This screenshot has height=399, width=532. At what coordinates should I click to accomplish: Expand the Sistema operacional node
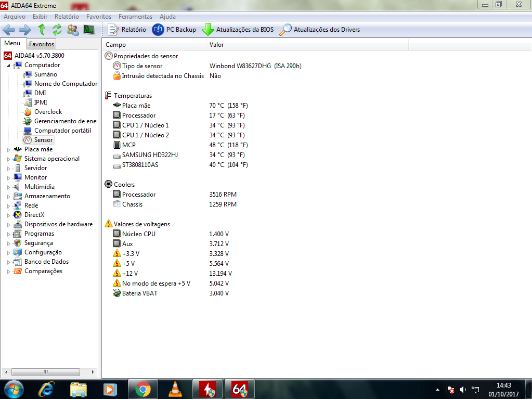pos(8,159)
